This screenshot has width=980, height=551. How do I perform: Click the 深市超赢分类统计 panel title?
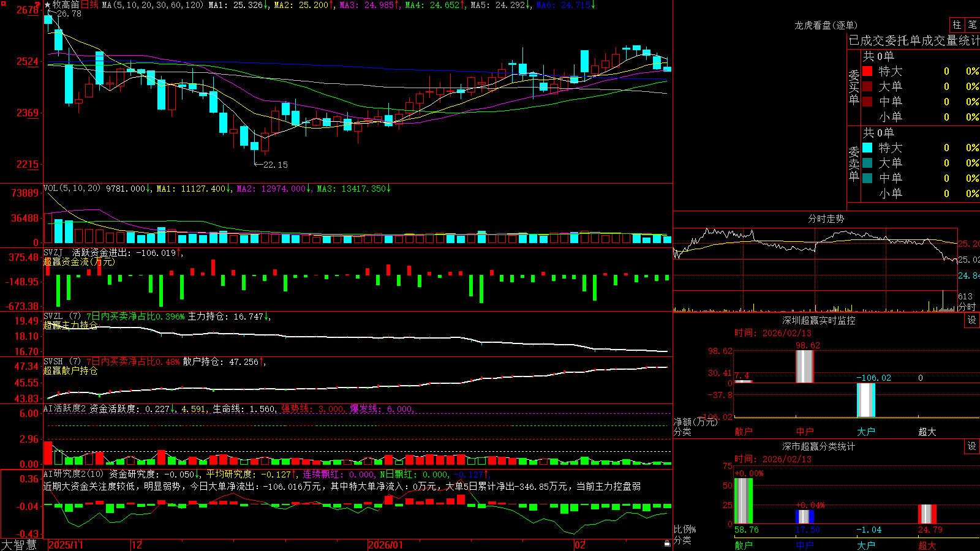[818, 446]
